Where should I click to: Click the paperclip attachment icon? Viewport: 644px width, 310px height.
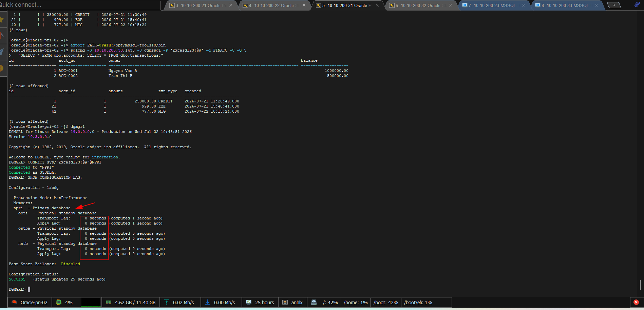[x=637, y=4]
